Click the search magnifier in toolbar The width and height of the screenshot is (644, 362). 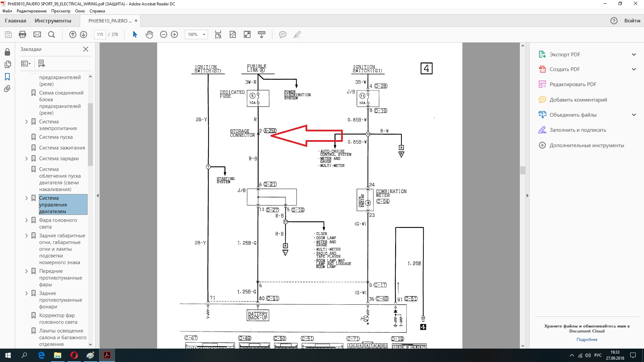pos(51,34)
